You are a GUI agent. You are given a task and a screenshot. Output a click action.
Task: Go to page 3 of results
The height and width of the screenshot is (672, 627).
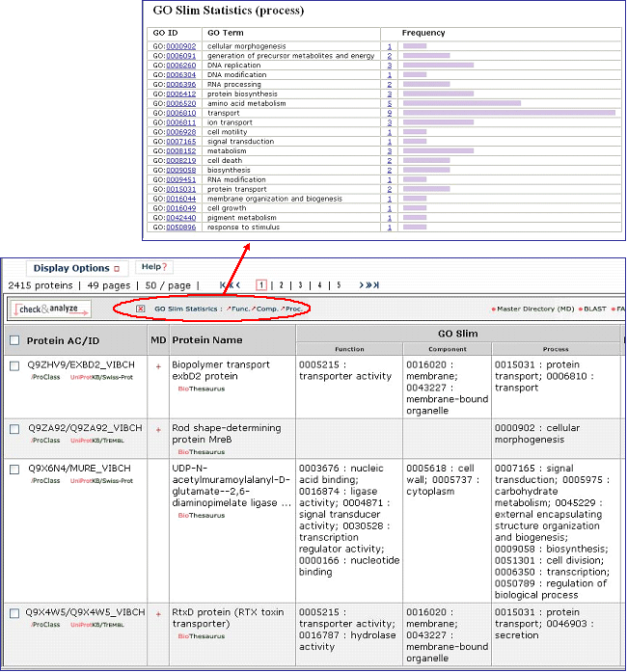pyautogui.click(x=300, y=285)
